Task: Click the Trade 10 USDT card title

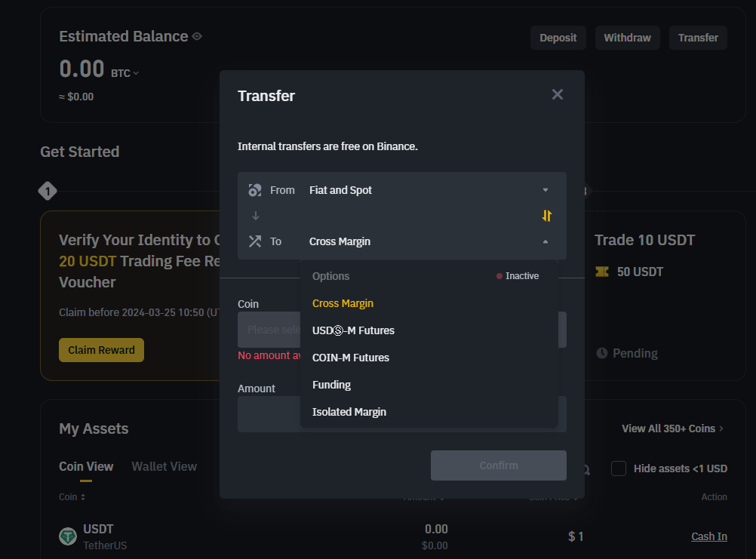Action: pyautogui.click(x=644, y=240)
